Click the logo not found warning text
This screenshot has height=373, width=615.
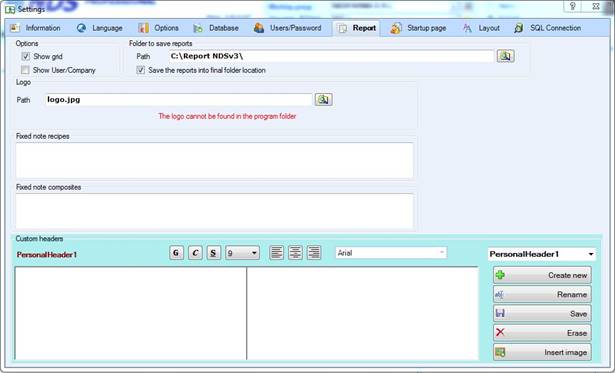pyautogui.click(x=227, y=116)
